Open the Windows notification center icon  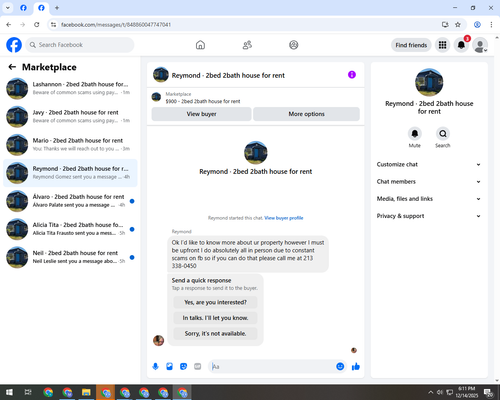(489, 392)
